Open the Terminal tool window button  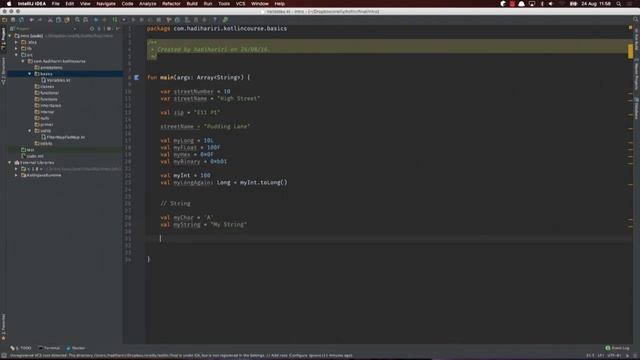pyautogui.click(x=49, y=348)
